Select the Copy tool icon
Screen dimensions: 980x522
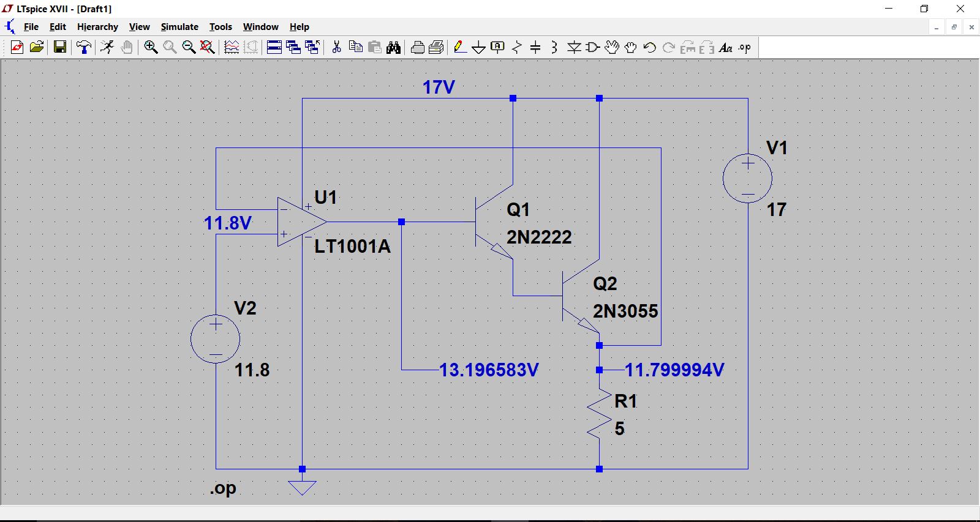(355, 47)
